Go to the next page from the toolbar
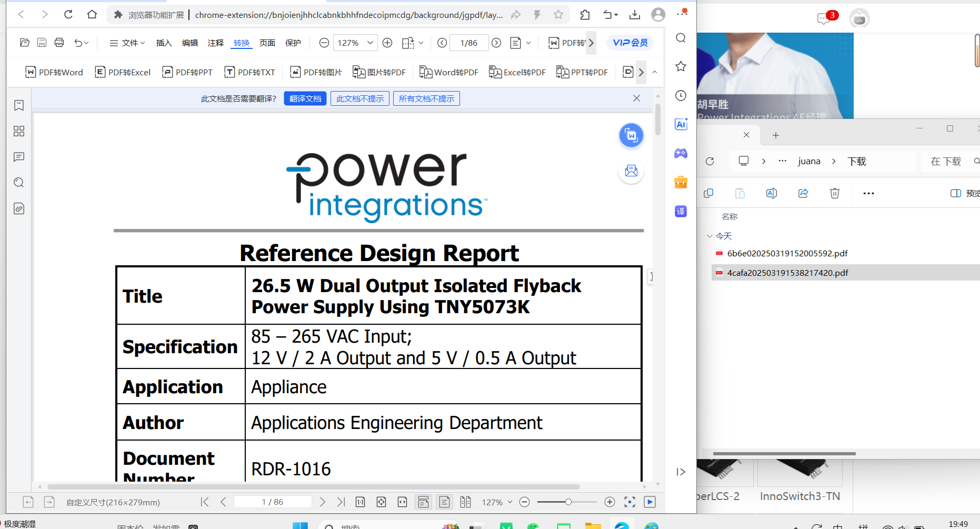 (x=496, y=43)
